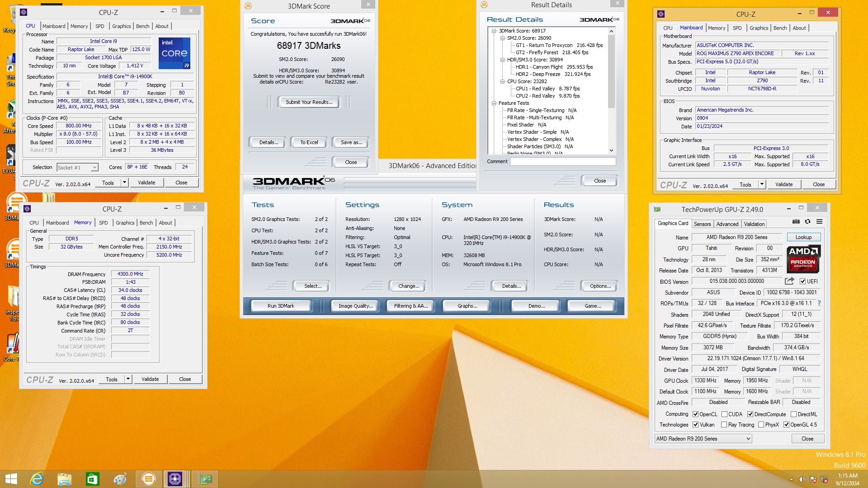The image size is (868, 488).
Task: Collapse the CPU Score 23282 tree node
Action: (x=502, y=81)
